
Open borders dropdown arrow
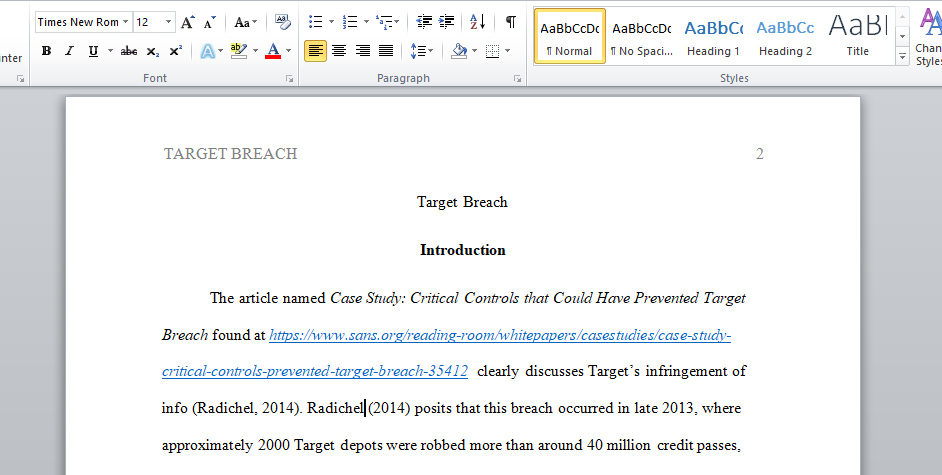click(x=508, y=51)
